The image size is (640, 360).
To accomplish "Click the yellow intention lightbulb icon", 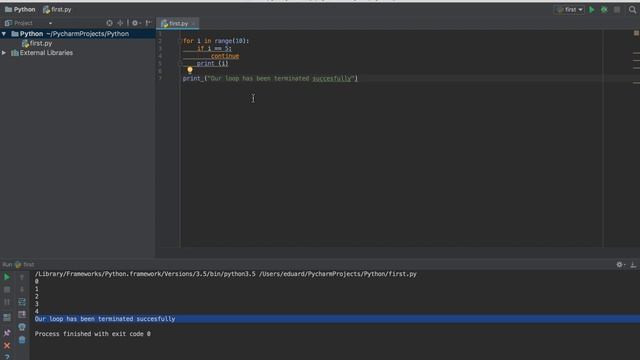I will (x=190, y=70).
